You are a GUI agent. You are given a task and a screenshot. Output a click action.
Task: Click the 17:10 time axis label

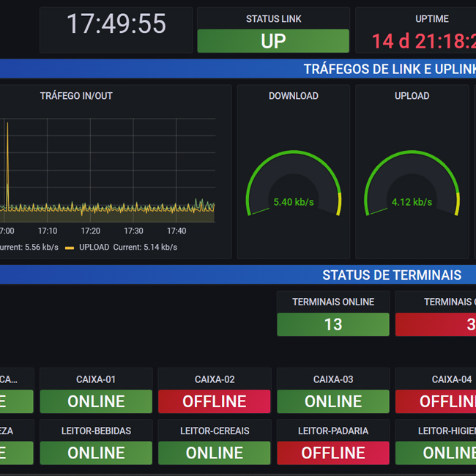pyautogui.click(x=48, y=231)
